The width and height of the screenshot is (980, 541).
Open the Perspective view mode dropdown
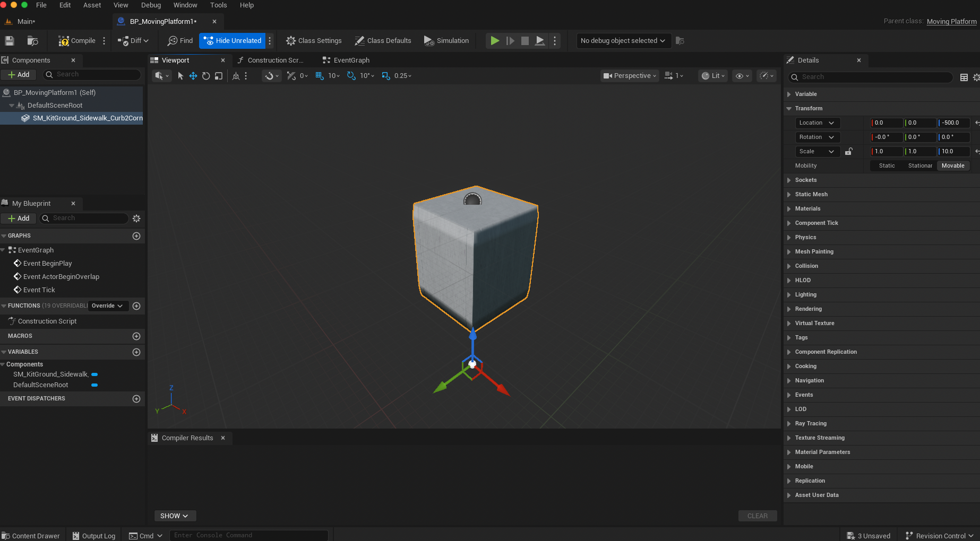[x=630, y=76]
